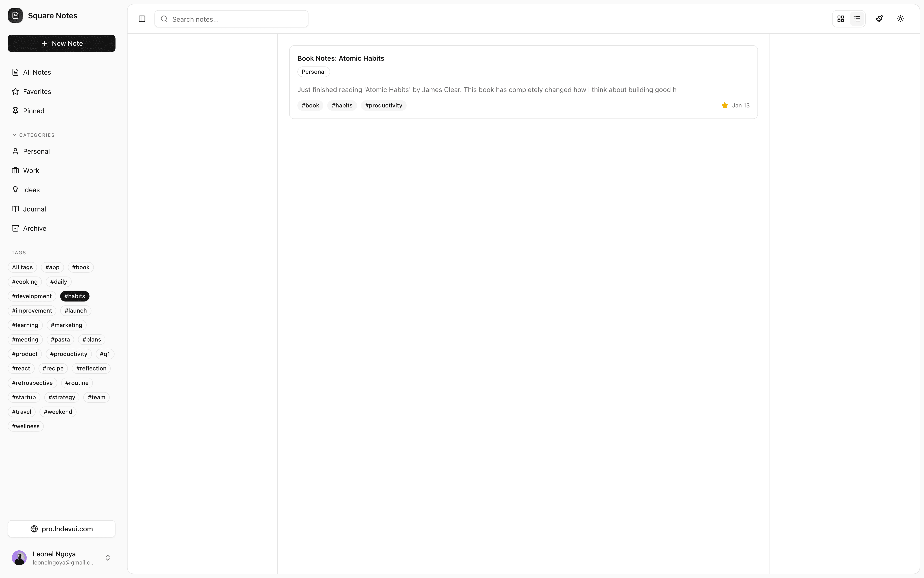
Task: Click the Ideas lightbulb icon
Action: (x=15, y=190)
